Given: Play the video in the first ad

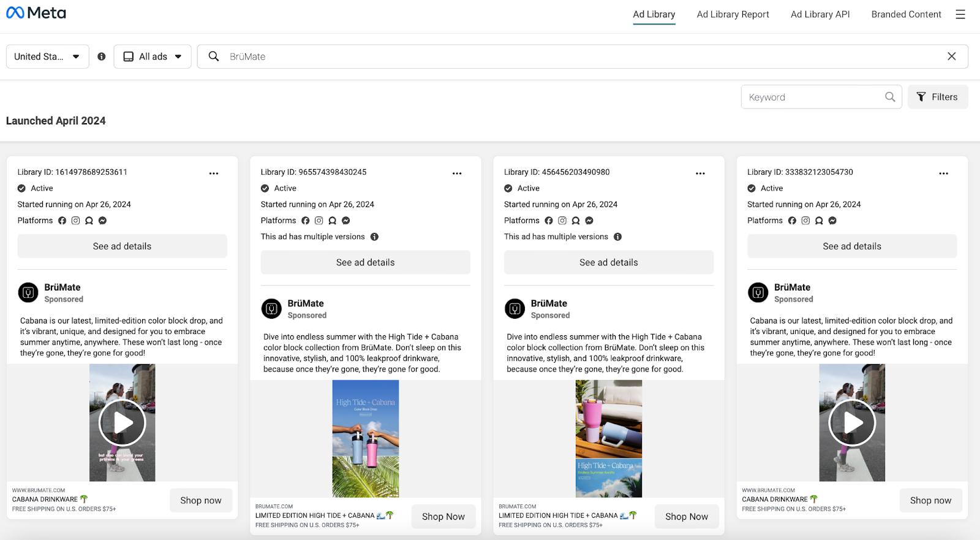Looking at the screenshot, I should 122,422.
